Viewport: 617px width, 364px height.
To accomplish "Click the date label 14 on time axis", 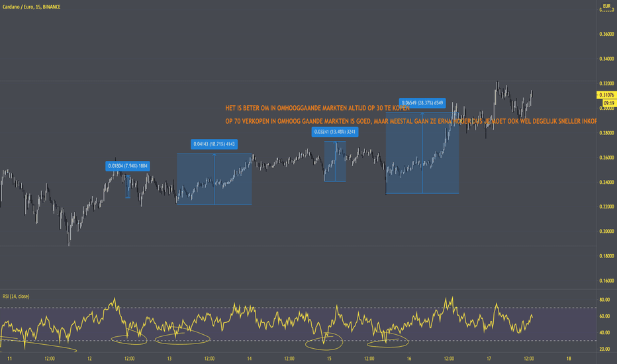I will [x=250, y=359].
